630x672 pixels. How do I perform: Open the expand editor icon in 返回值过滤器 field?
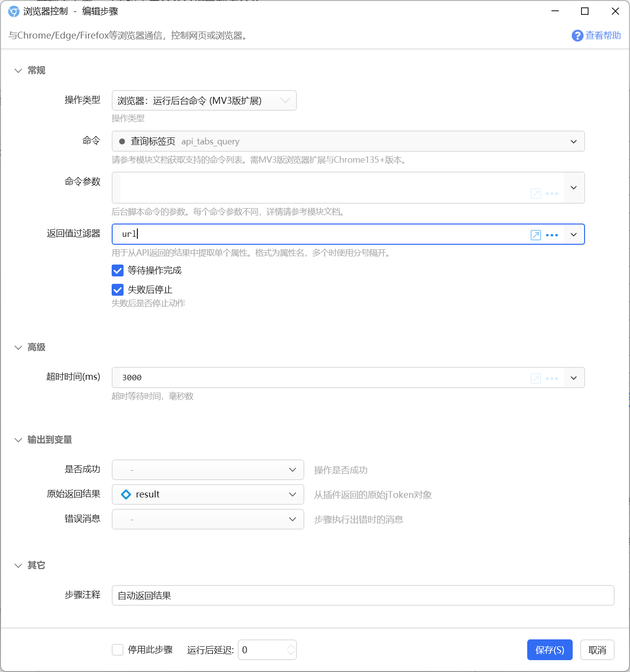click(536, 235)
